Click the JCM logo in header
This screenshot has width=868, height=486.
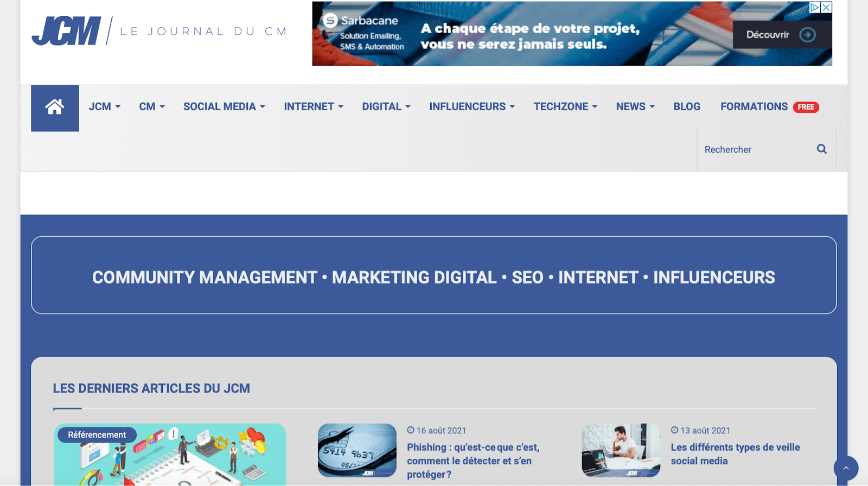[x=66, y=31]
